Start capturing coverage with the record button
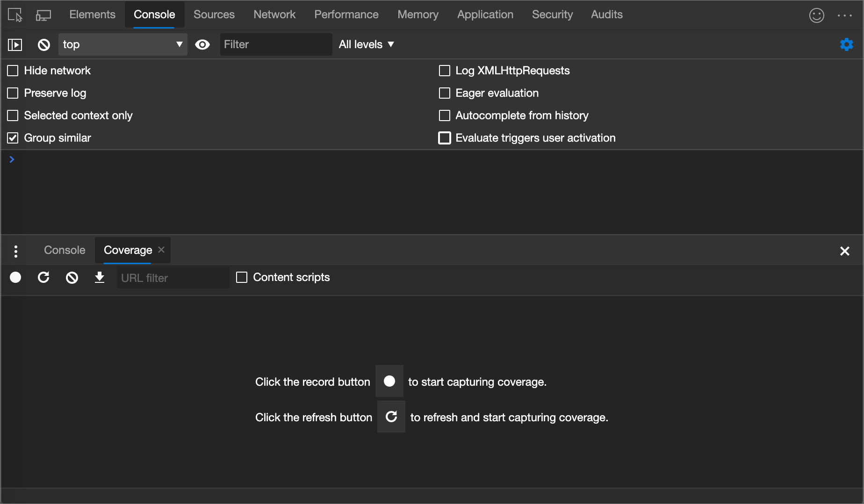The image size is (864, 504). (15, 277)
